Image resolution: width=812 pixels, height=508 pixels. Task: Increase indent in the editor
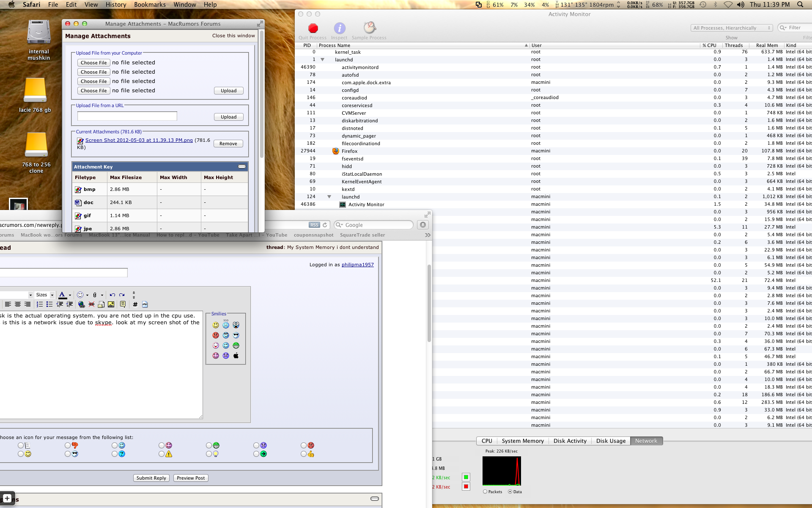[x=70, y=304]
